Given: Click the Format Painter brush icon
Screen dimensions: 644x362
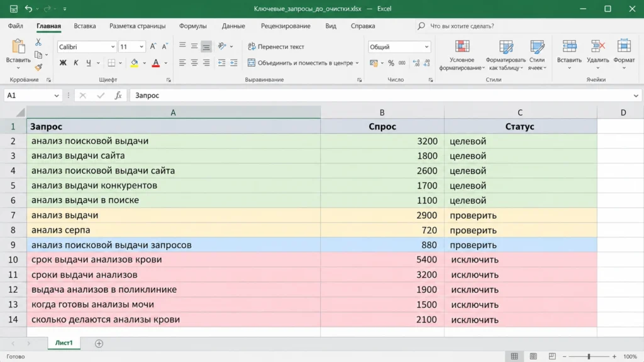Looking at the screenshot, I should [x=38, y=67].
